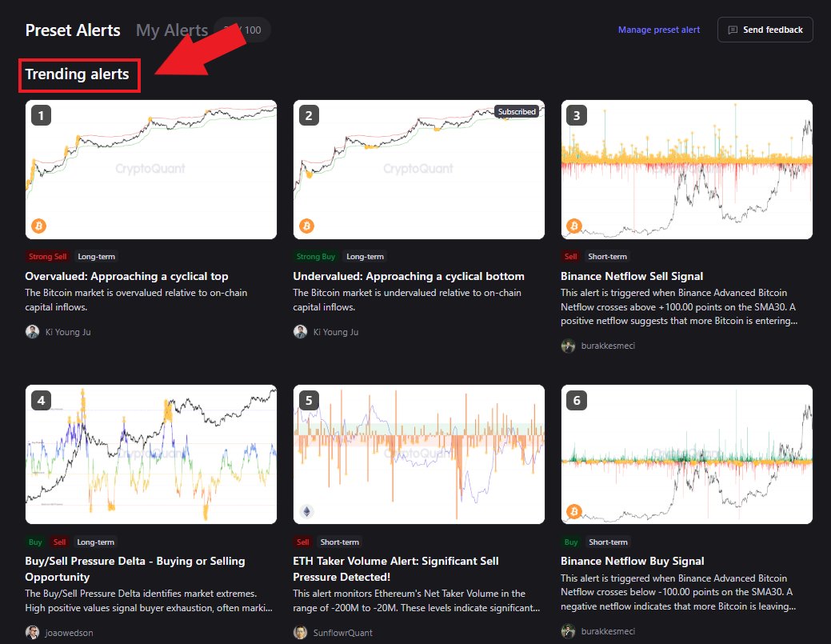Image resolution: width=831 pixels, height=644 pixels.
Task: Open 'Overvalued: Approaching a cyclical top' title
Action: coord(126,276)
